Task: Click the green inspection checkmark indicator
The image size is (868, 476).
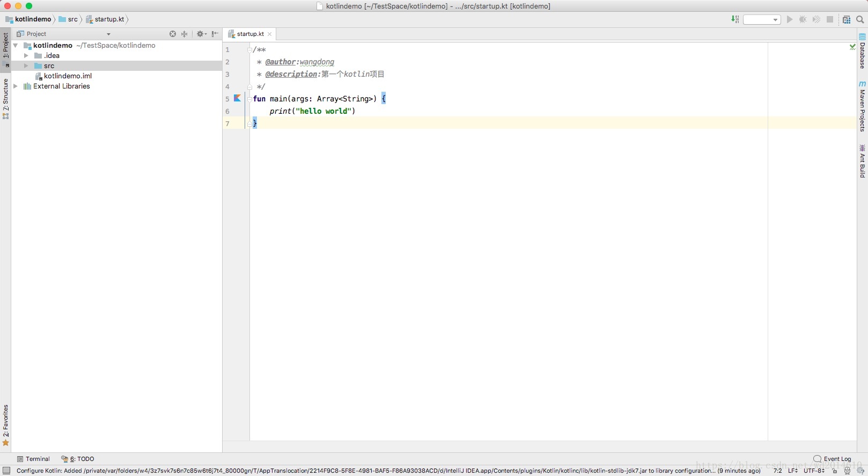Action: (x=852, y=47)
